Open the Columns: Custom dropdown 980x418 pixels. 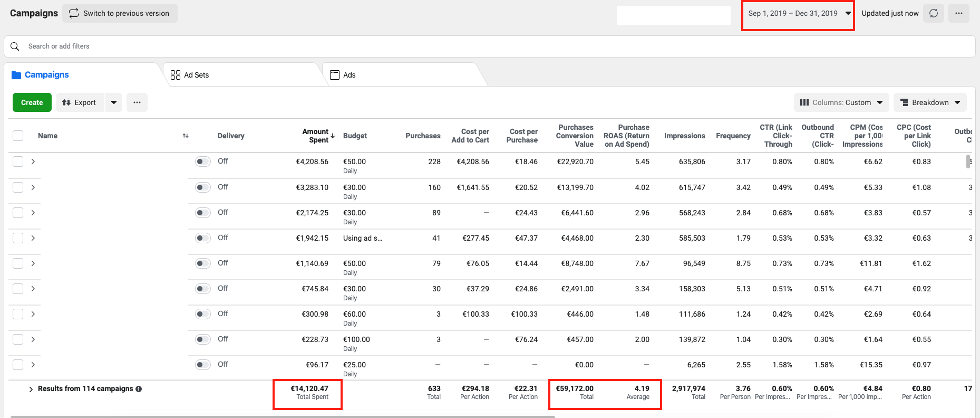click(x=841, y=102)
